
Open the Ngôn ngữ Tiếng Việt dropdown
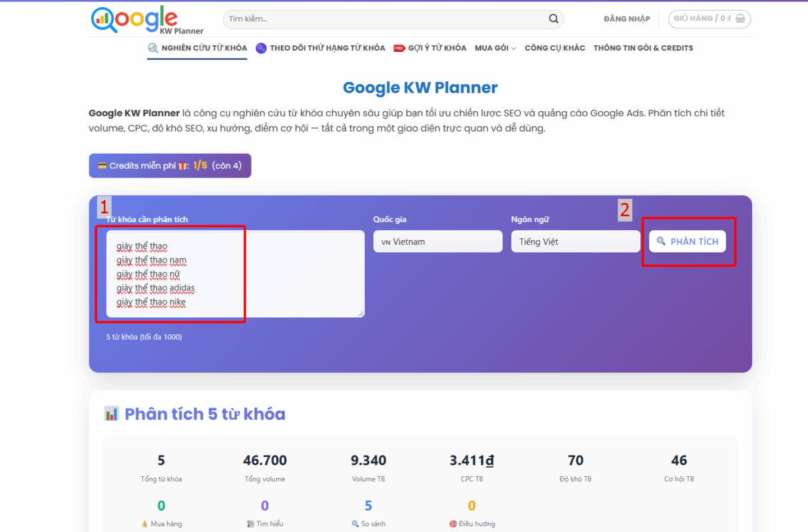575,241
